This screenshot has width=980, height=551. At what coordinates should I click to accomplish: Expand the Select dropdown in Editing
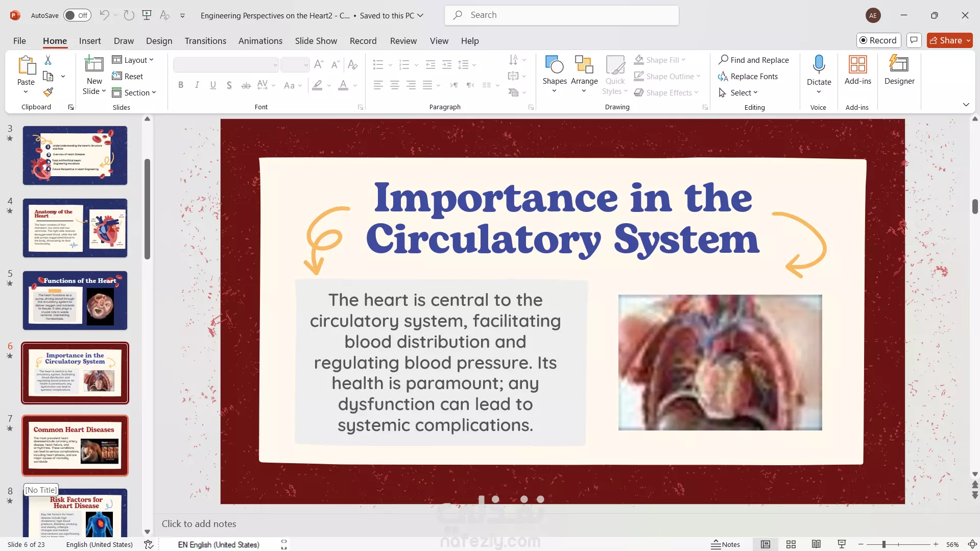tap(738, 92)
